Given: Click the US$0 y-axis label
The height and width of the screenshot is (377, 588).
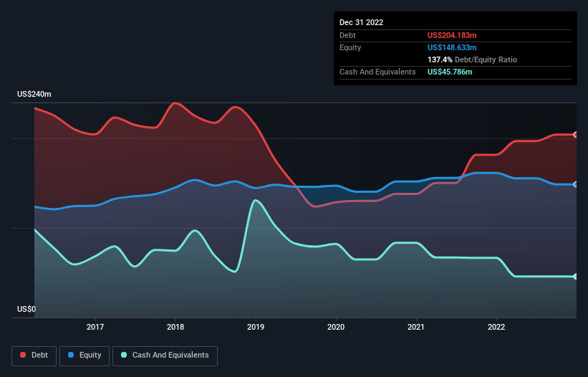Looking at the screenshot, I should [x=26, y=309].
